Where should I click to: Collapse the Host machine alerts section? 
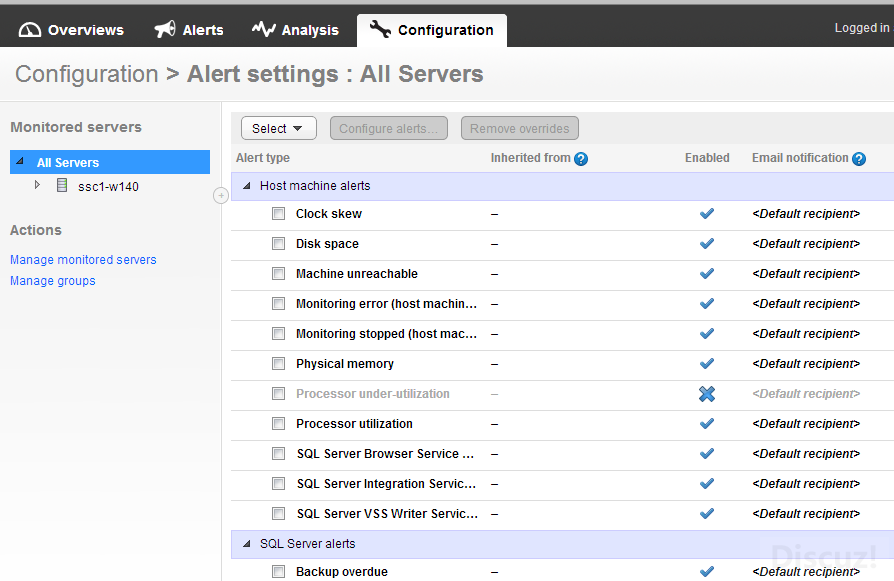tap(247, 186)
